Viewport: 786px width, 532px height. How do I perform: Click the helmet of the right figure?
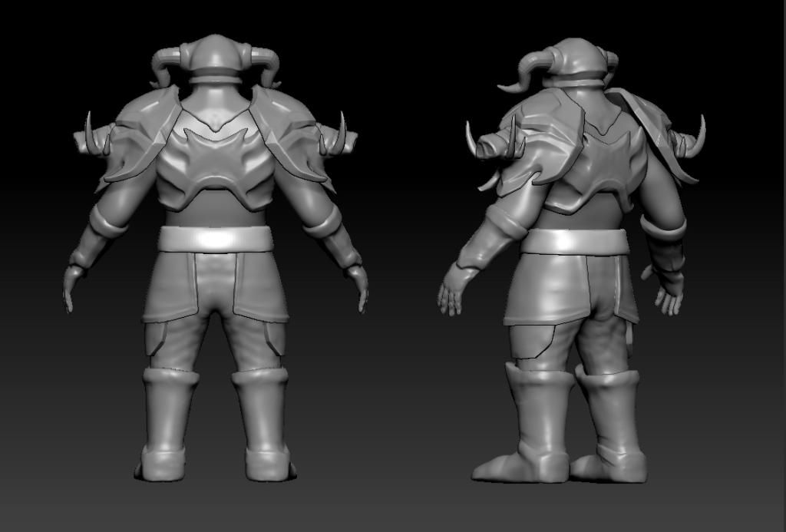576,60
